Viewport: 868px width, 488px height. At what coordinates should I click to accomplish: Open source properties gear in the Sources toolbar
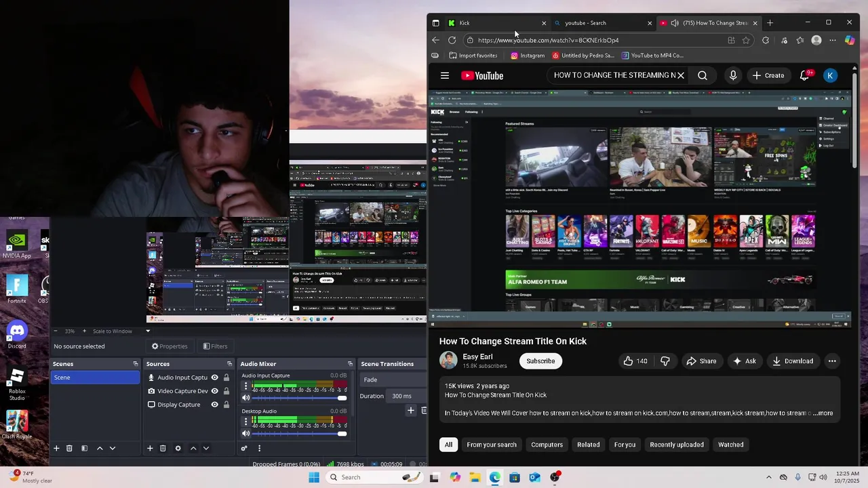(178, 448)
